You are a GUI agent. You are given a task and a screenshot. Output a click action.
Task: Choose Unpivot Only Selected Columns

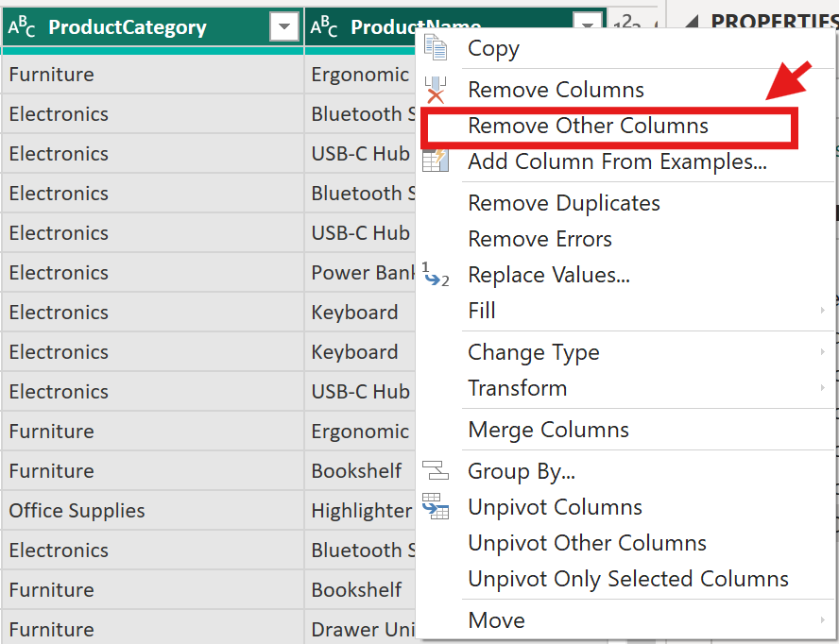tap(626, 579)
